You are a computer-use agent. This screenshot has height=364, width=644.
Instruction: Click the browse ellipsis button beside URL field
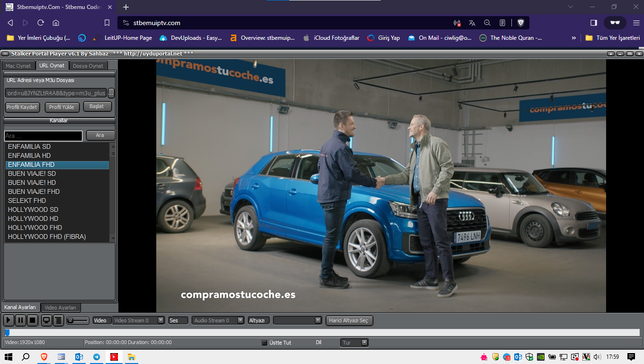click(111, 93)
